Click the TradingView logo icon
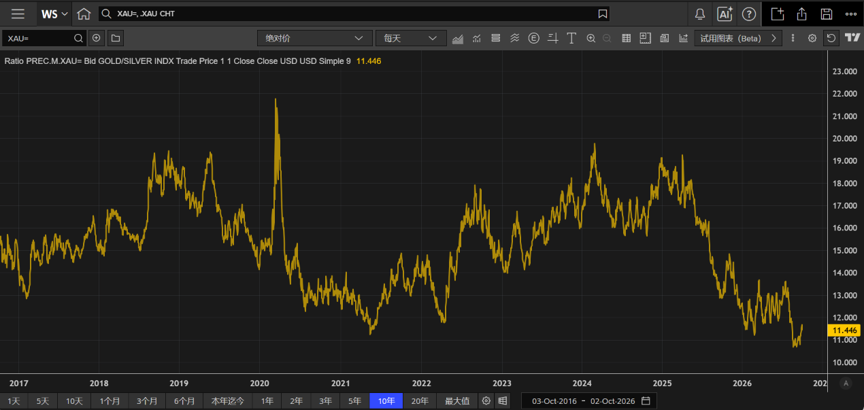This screenshot has width=864, height=410. point(852,37)
